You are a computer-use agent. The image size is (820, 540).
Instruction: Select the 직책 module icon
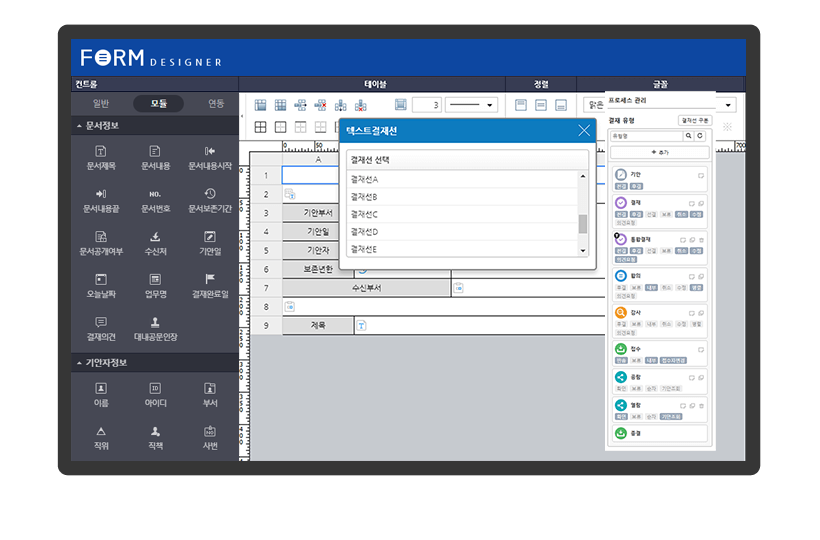tap(155, 431)
